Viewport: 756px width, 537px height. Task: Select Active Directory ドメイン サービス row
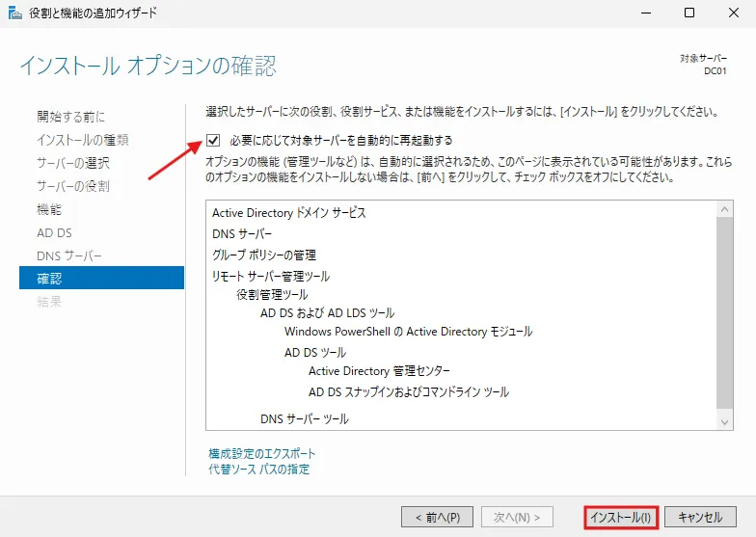[289, 212]
